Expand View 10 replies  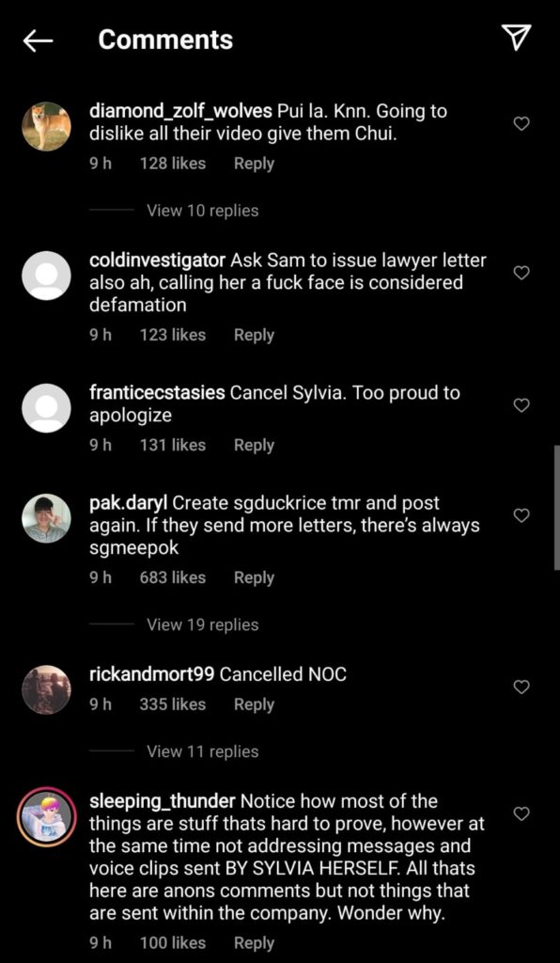pyautogui.click(x=202, y=211)
